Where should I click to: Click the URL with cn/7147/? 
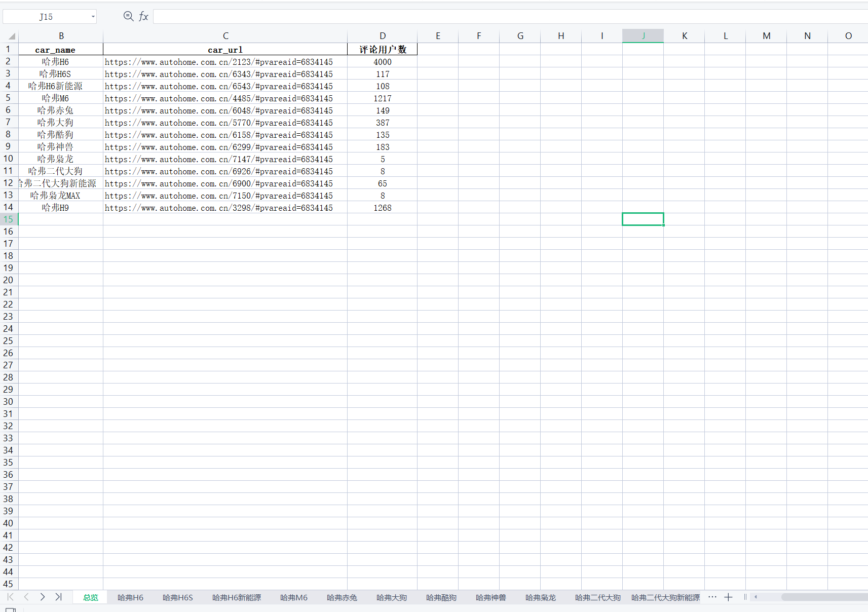(219, 159)
